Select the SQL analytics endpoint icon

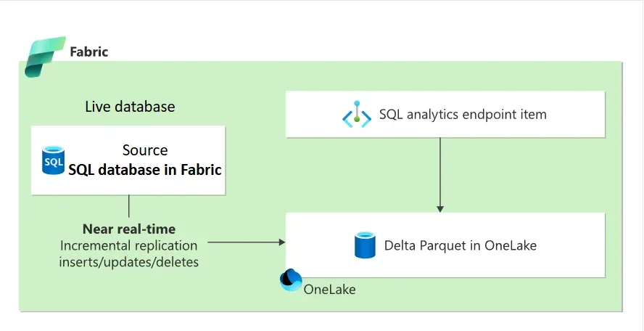point(356,115)
